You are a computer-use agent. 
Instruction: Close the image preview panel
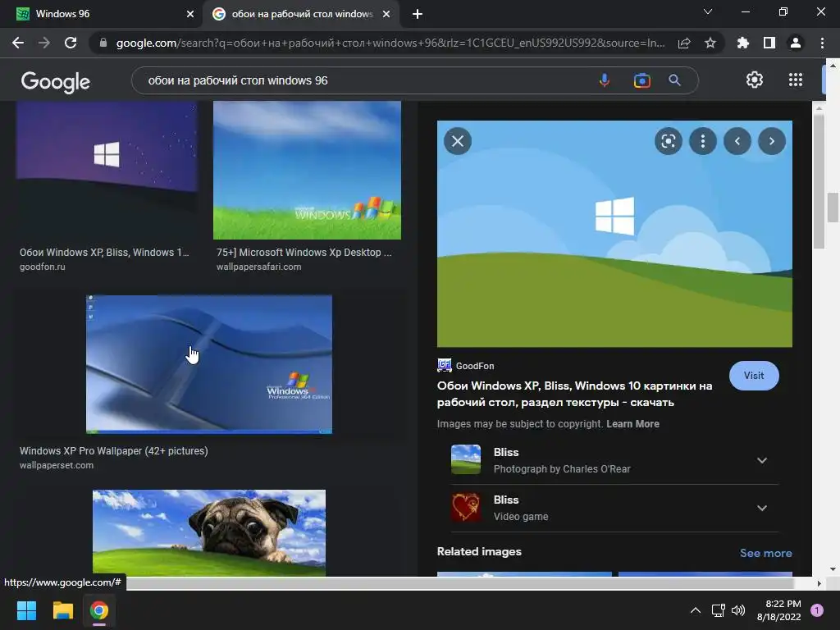coord(458,141)
